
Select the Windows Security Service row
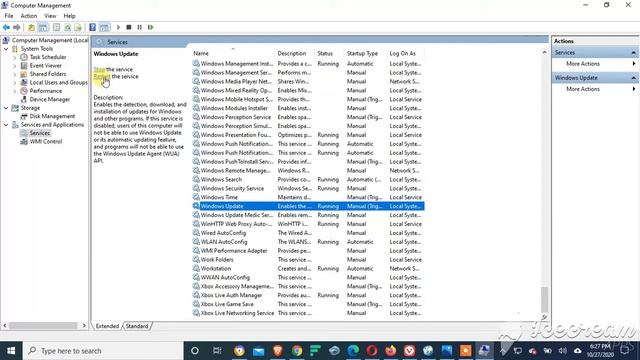(308, 189)
